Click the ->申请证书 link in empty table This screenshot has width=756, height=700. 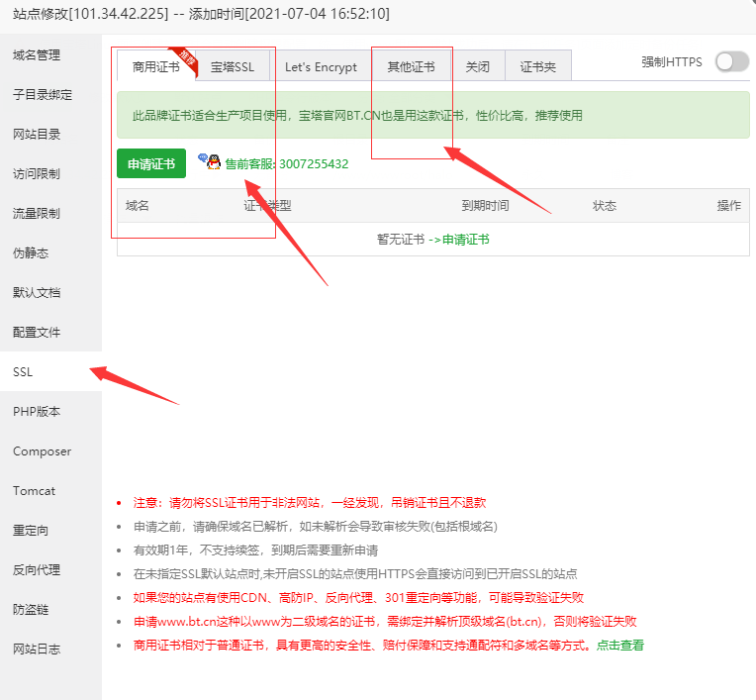pos(458,240)
